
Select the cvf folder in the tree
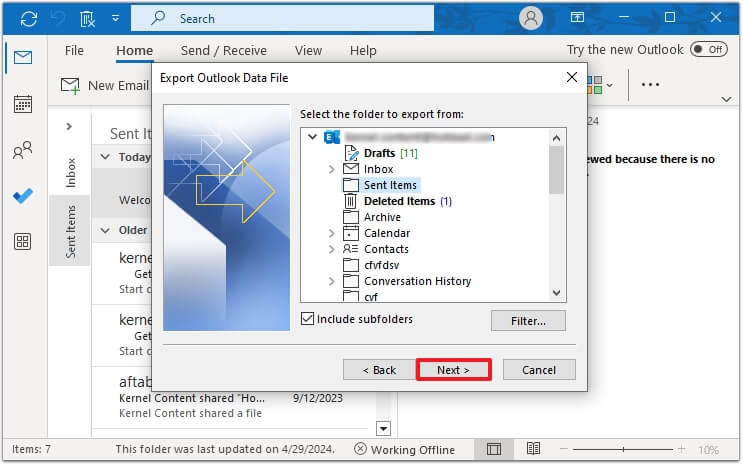(x=371, y=297)
